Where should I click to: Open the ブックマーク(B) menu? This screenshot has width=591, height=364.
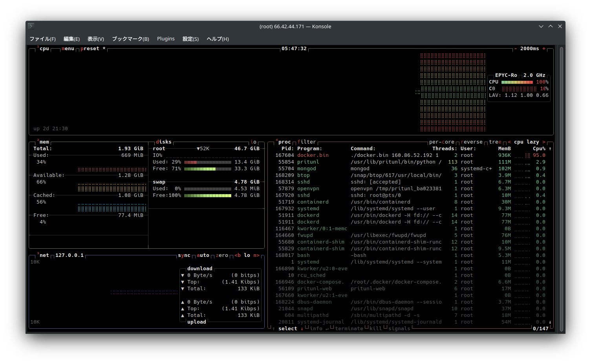[x=130, y=39]
